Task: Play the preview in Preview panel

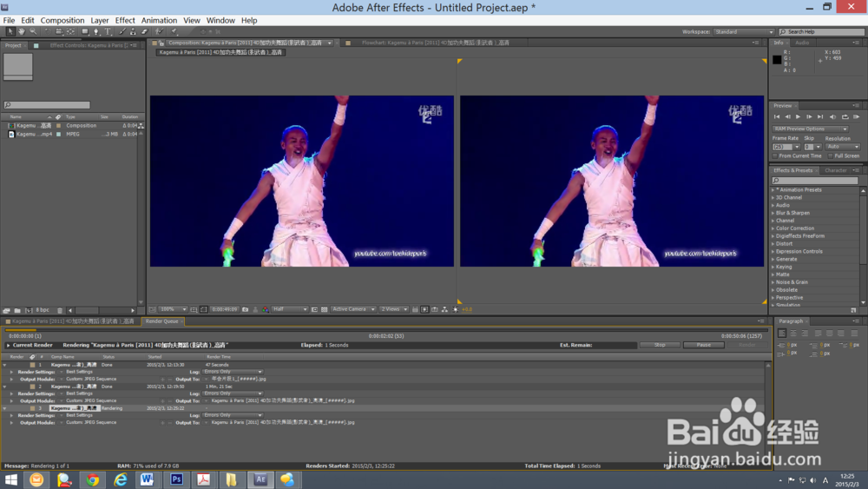Action: pyautogui.click(x=799, y=117)
